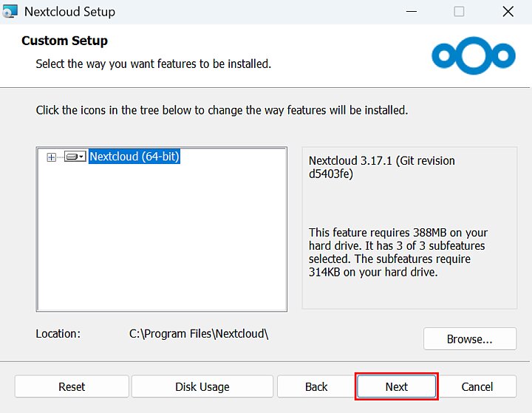The width and height of the screenshot is (532, 413).
Task: Open the drive icon install-options dropdown
Action: 75,157
